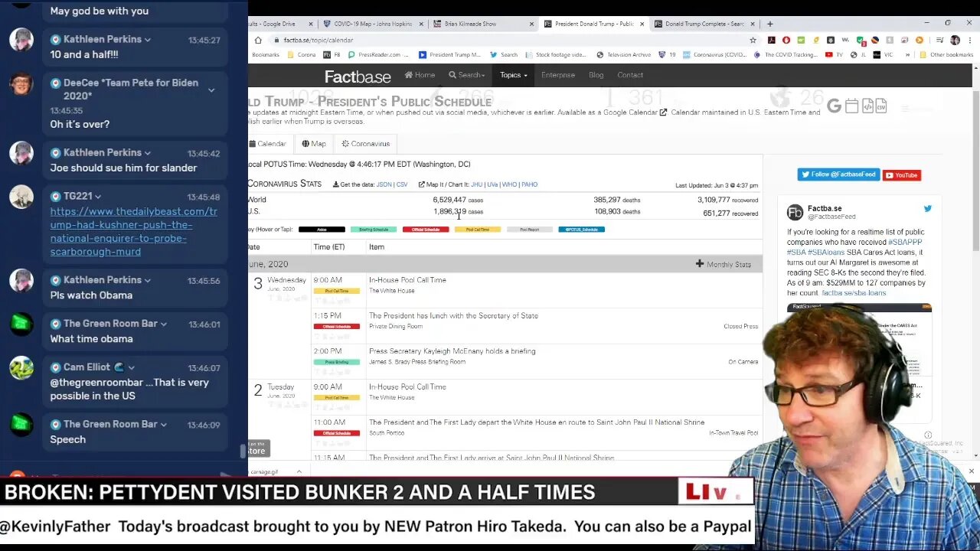Click the Twitter bird icon in Factba.se feed

click(927, 208)
